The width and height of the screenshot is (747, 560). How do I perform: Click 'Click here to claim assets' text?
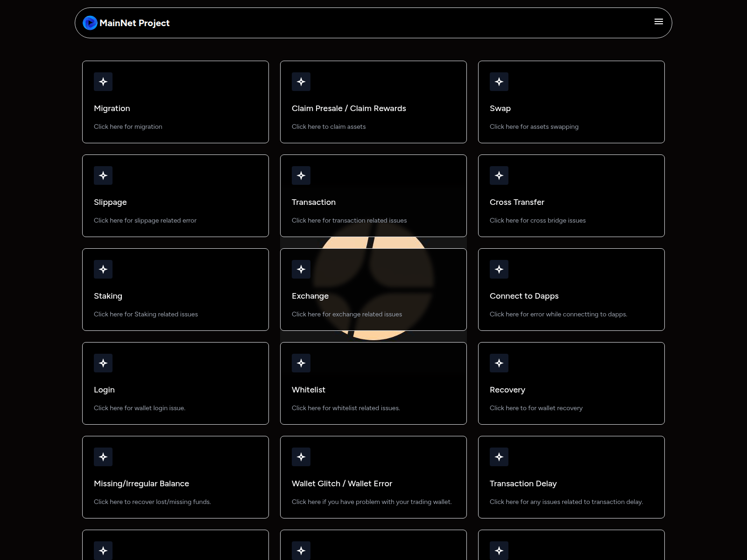coord(329,126)
